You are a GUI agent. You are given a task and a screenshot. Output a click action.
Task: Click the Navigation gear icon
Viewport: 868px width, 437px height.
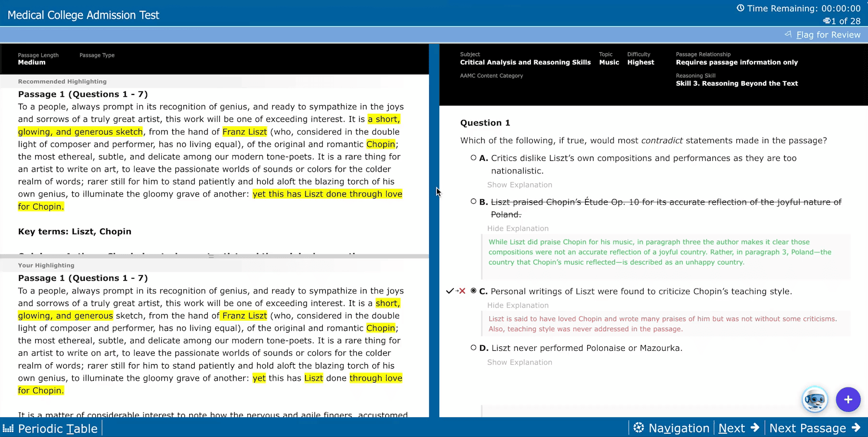coord(639,427)
